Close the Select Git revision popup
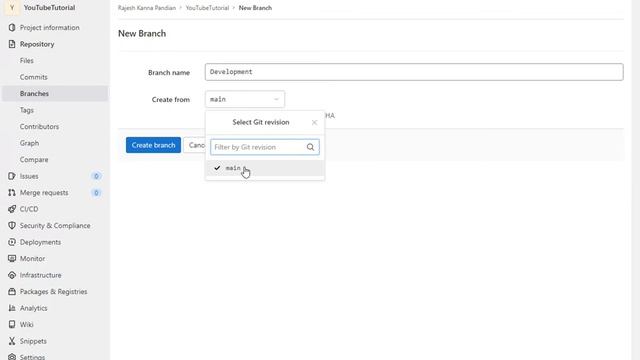The width and height of the screenshot is (640, 360). tap(314, 122)
